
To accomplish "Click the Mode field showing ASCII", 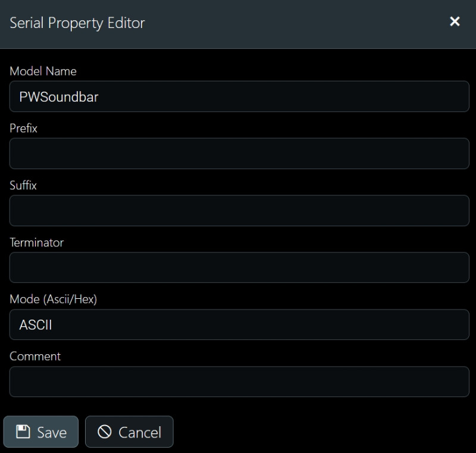I will (239, 324).
